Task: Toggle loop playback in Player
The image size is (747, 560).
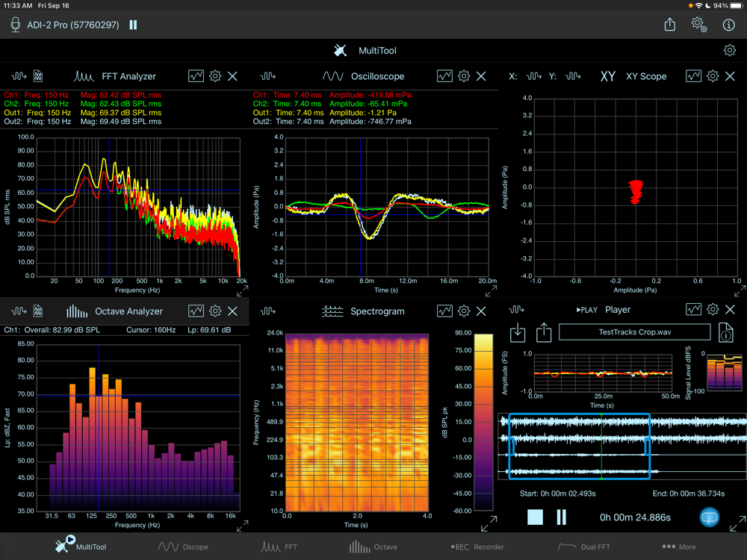Action: tap(709, 517)
